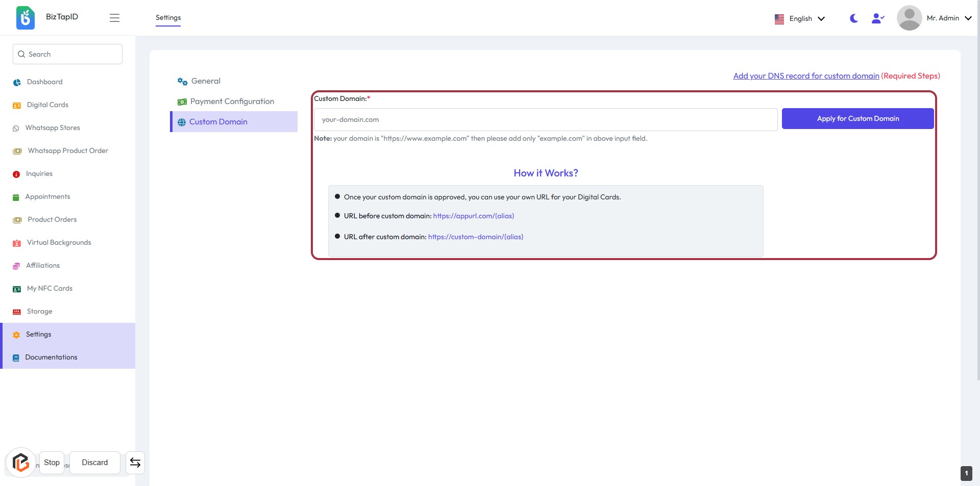Click the BizTapID logo icon

[x=25, y=18]
